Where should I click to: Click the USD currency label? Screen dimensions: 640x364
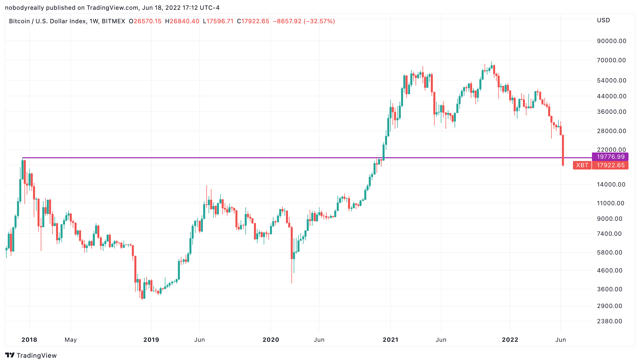pos(603,20)
